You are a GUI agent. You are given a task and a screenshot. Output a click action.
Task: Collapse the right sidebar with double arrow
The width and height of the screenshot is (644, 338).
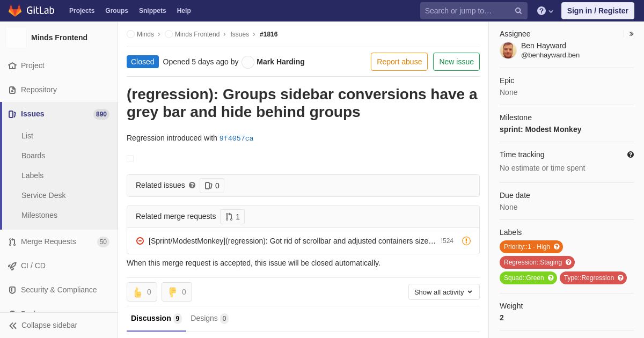[631, 34]
